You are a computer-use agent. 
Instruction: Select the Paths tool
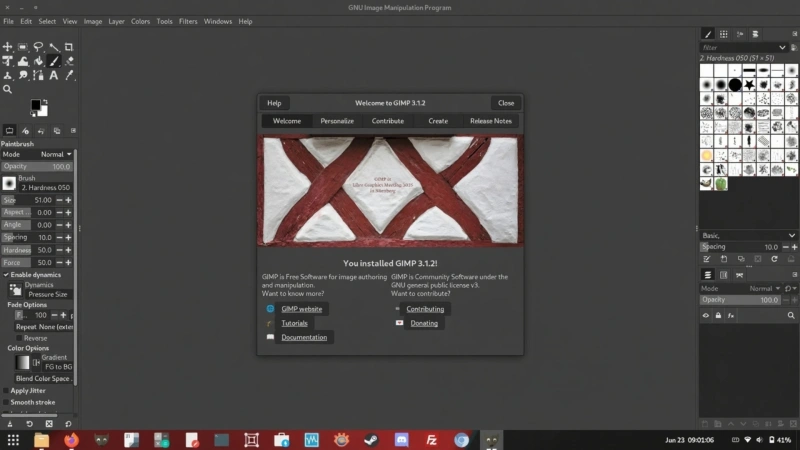[x=38, y=76]
